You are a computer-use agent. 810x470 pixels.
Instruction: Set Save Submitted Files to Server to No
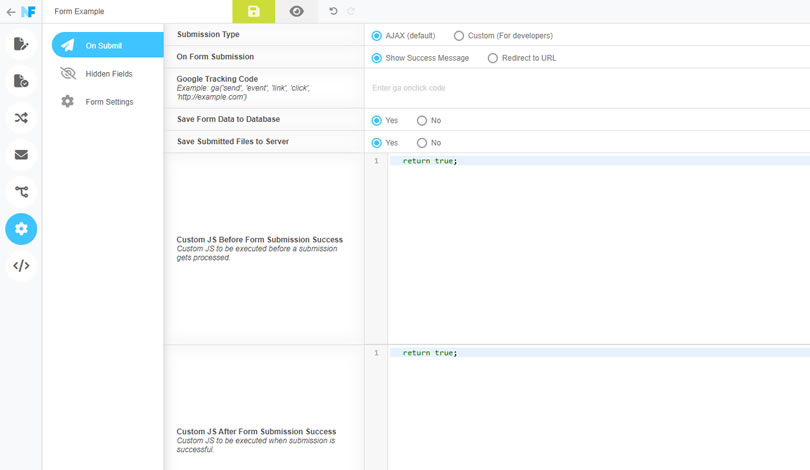422,143
